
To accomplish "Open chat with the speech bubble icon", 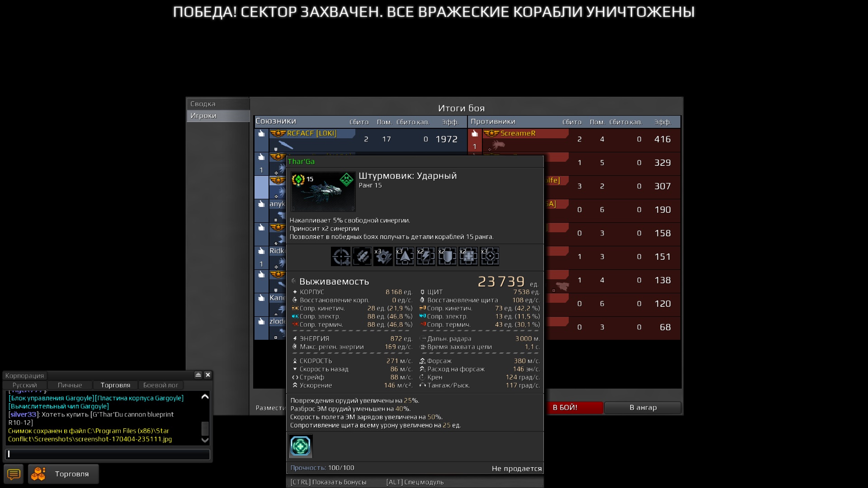I will (14, 474).
